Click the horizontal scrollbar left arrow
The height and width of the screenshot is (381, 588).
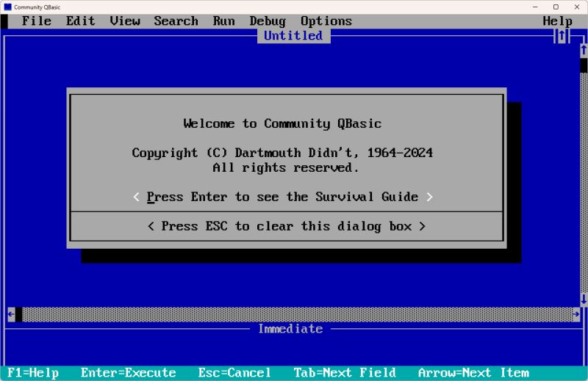point(11,314)
